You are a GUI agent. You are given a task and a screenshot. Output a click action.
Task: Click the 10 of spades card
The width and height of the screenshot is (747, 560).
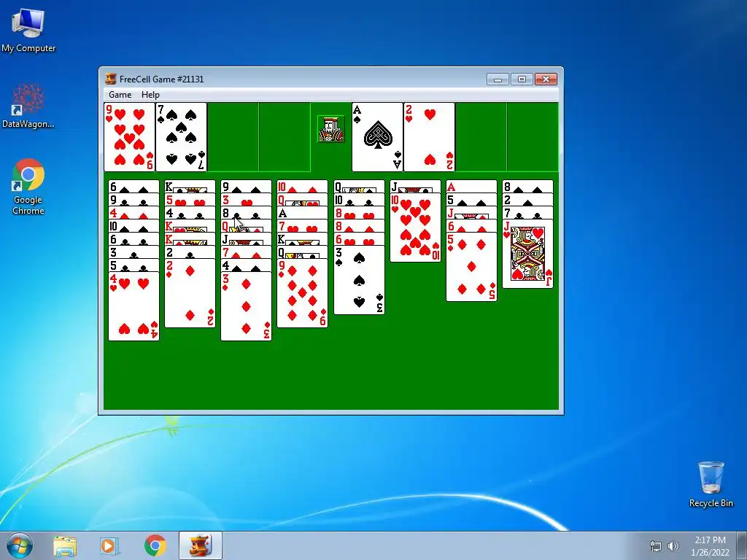[134, 226]
